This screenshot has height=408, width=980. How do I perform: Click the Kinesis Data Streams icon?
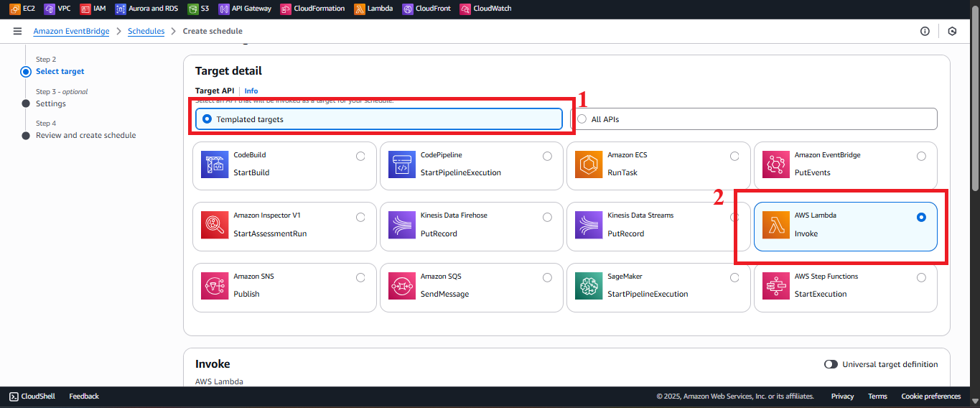[589, 226]
